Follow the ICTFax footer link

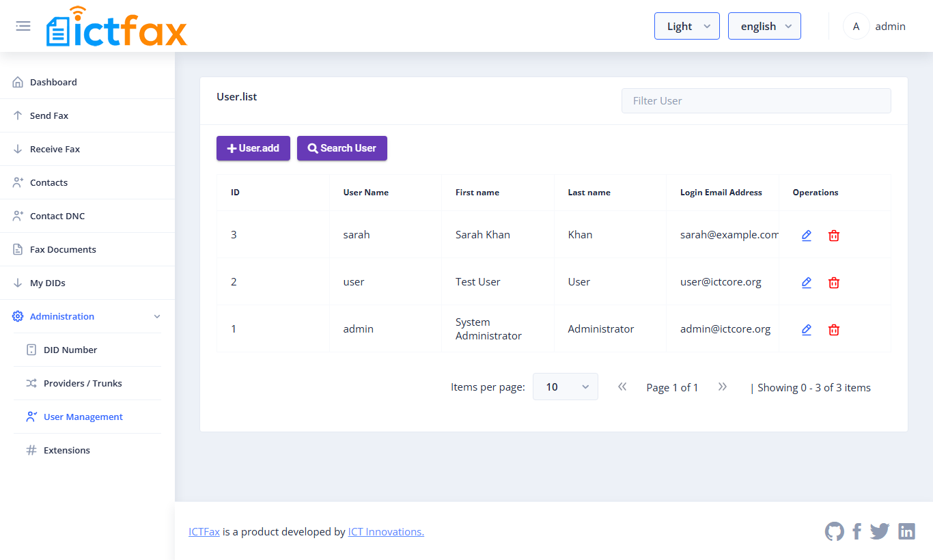(204, 531)
